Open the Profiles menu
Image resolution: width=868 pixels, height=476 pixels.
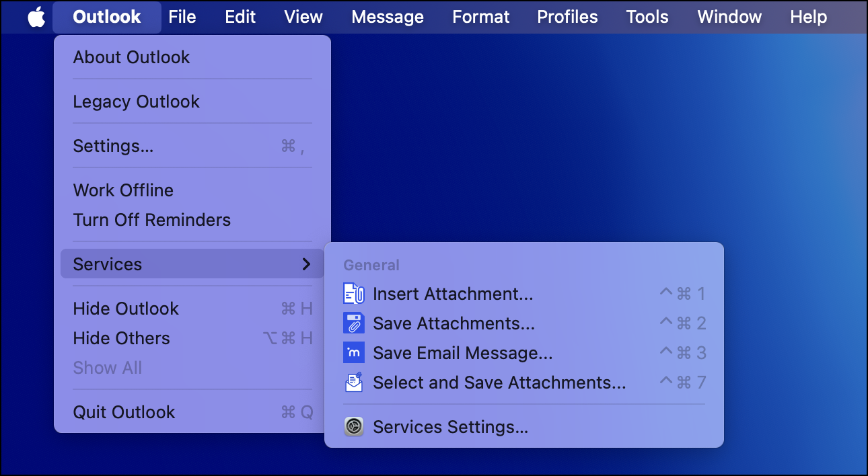pos(567,17)
